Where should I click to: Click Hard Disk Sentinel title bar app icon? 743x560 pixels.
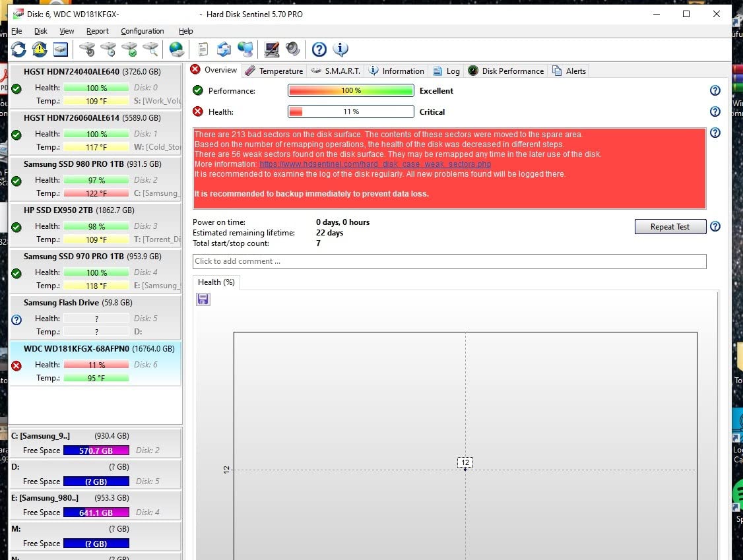(x=18, y=15)
